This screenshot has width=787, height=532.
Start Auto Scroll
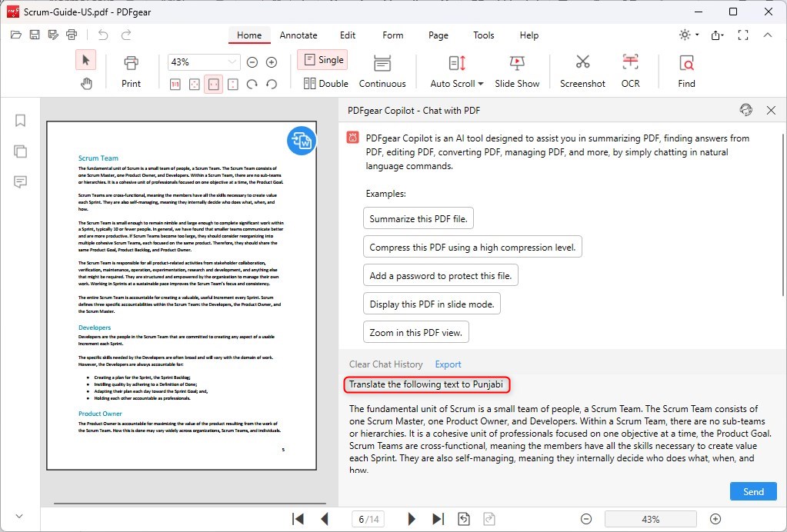(452, 71)
